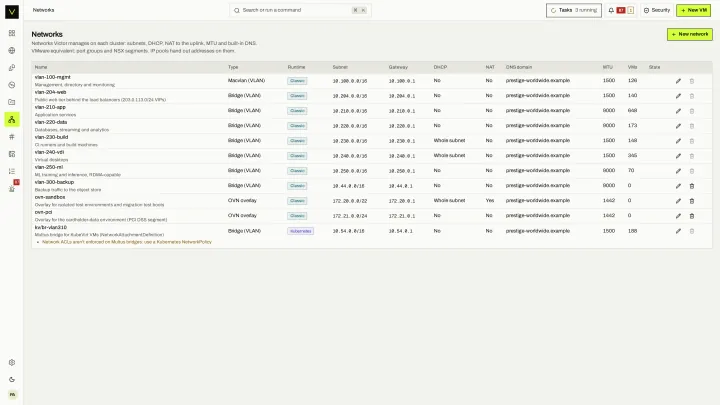Edit the vlan-250-ml network
Viewport: 720px width, 405px height.
coord(678,171)
